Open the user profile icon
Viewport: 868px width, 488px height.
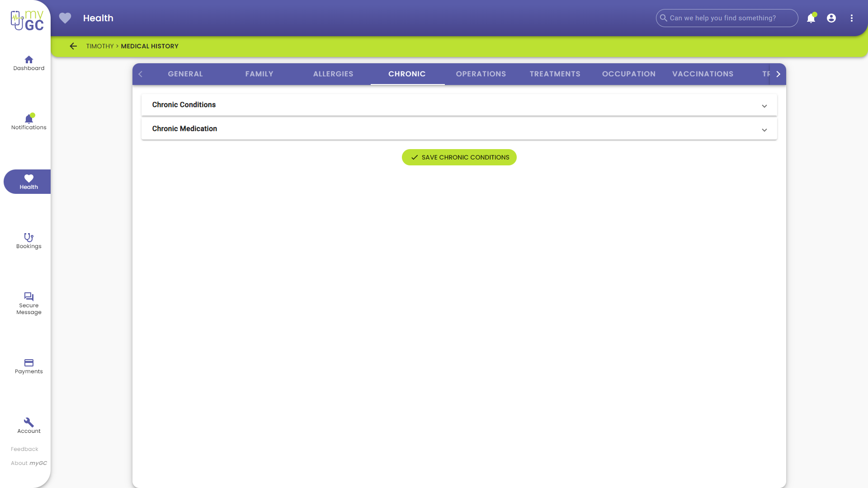[x=831, y=18]
